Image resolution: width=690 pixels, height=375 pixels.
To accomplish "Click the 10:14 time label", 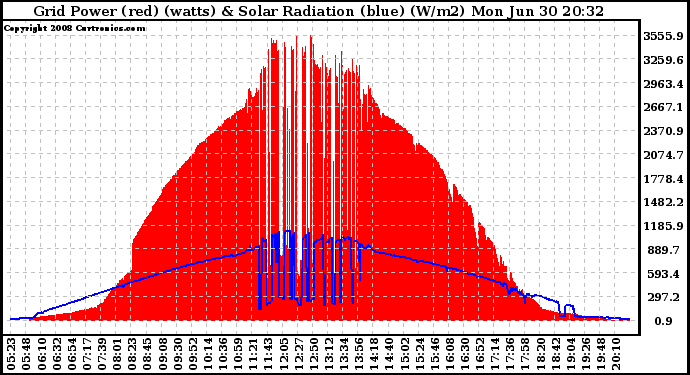I will (207, 354).
